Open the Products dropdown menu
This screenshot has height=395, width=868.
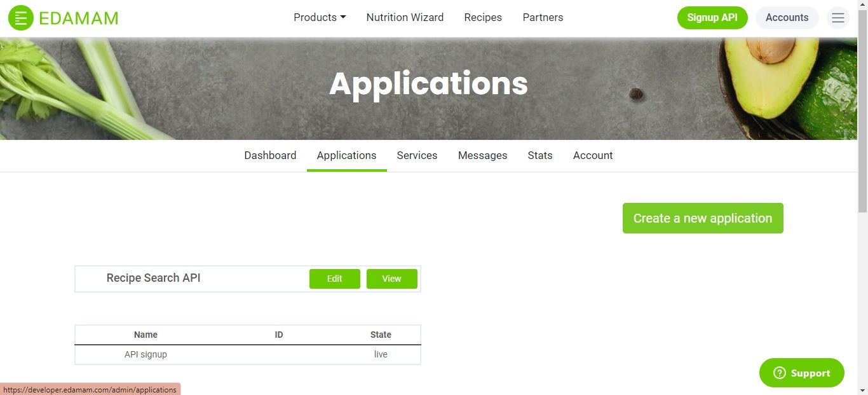(319, 17)
